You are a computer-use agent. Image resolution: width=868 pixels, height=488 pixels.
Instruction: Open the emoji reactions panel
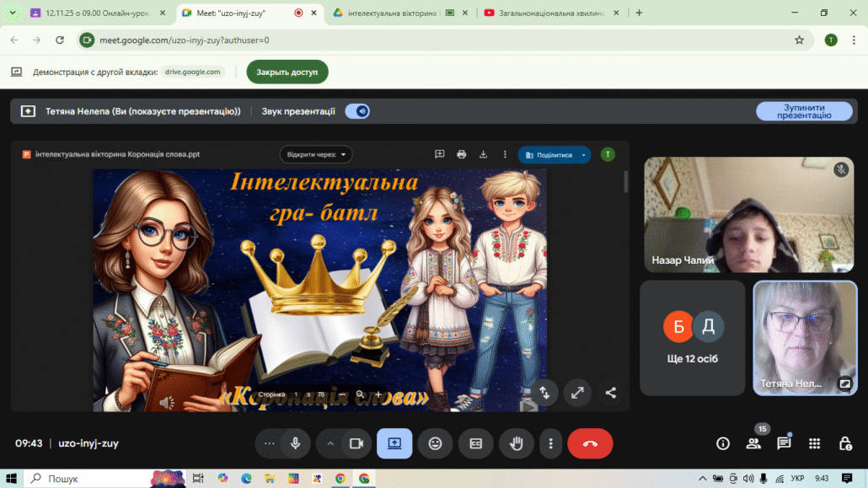pos(435,443)
